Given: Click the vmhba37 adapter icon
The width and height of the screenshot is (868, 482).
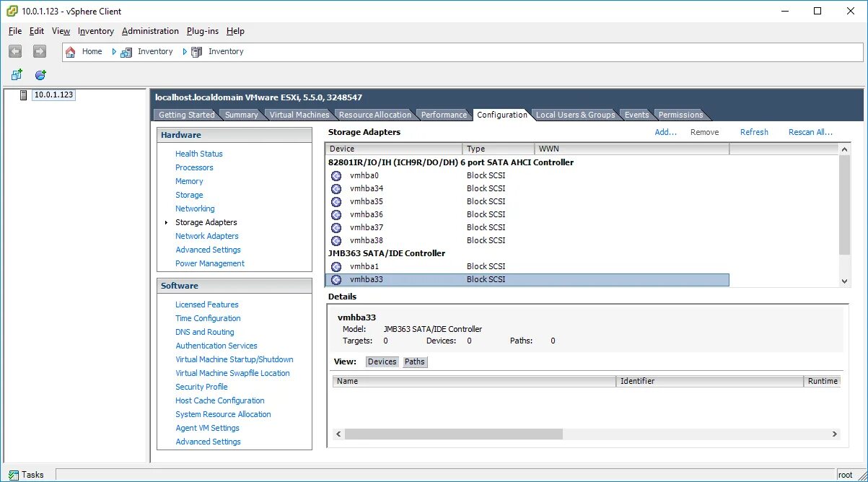Looking at the screenshot, I should pyautogui.click(x=336, y=228).
